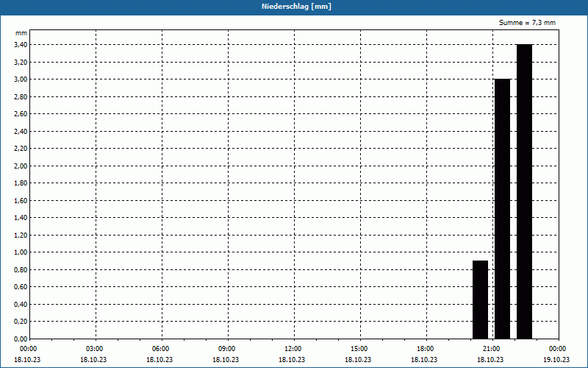Click the 0,40 y-axis label
588x368 pixels.
pyautogui.click(x=21, y=304)
